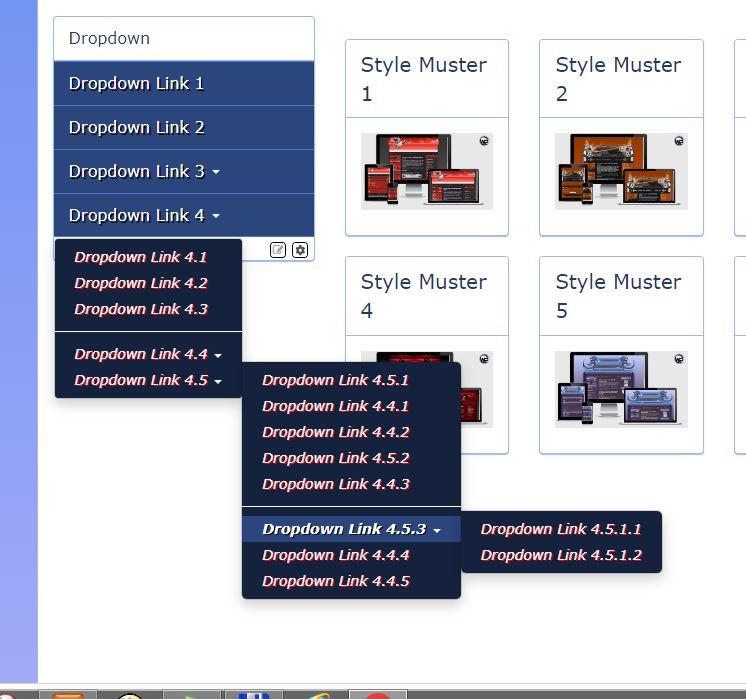Click the settings gear icon under Dropdown panel

[x=300, y=250]
